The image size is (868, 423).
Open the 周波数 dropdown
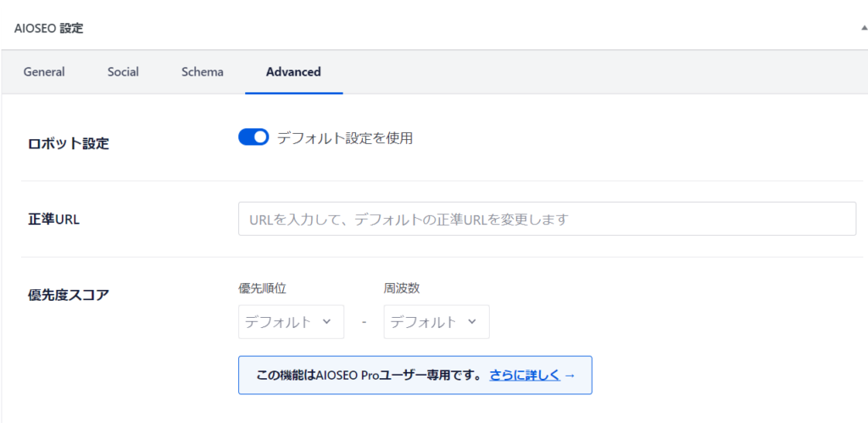tap(436, 322)
